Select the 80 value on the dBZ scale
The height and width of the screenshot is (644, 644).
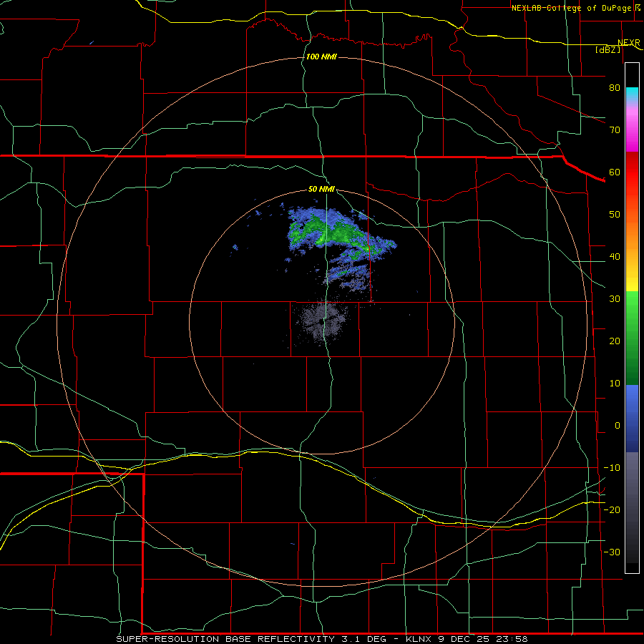tap(615, 87)
